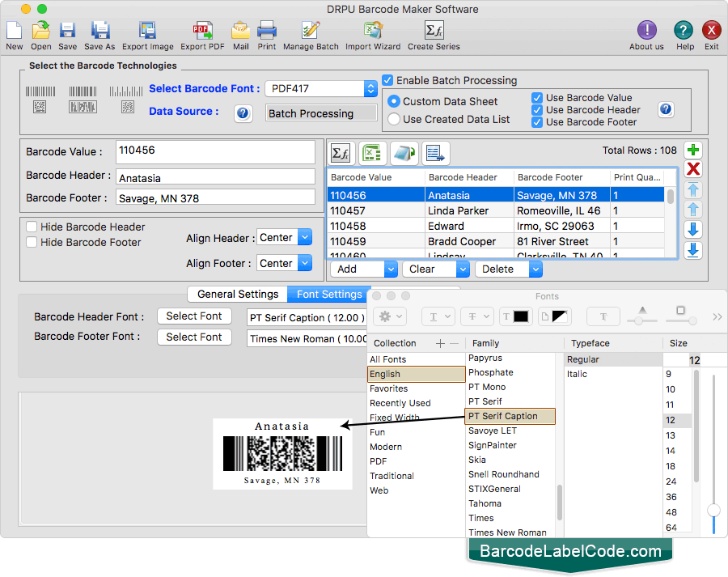Uncheck Use Barcode Footer
This screenshot has width=728, height=577.
tap(537, 122)
